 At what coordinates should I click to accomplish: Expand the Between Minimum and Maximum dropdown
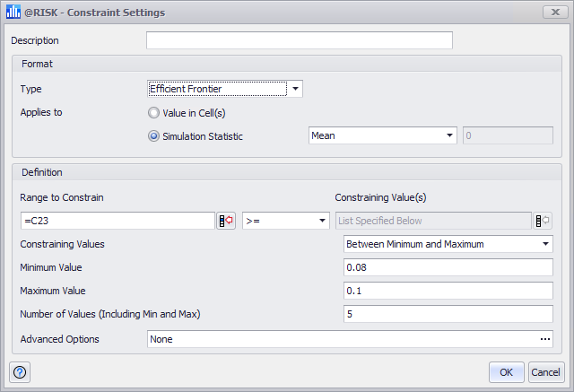pos(448,244)
